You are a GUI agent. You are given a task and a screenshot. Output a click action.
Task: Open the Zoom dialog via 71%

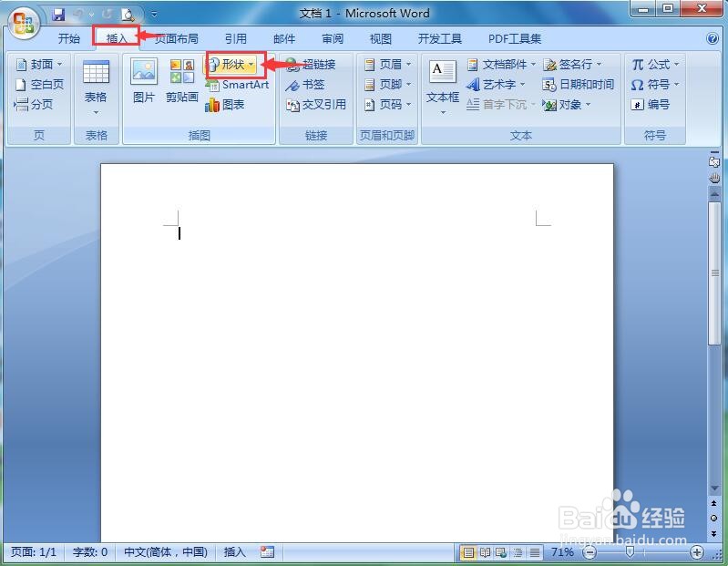pyautogui.click(x=562, y=552)
